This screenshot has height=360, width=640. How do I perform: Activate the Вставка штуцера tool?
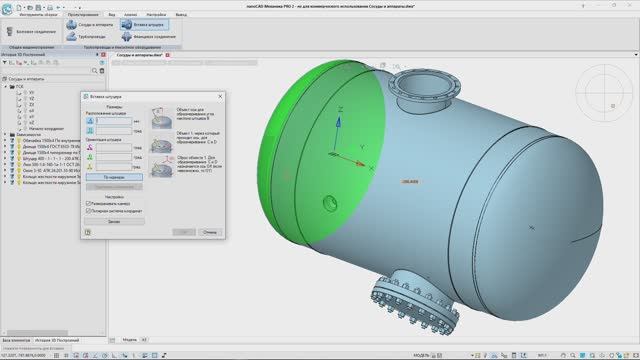click(144, 25)
